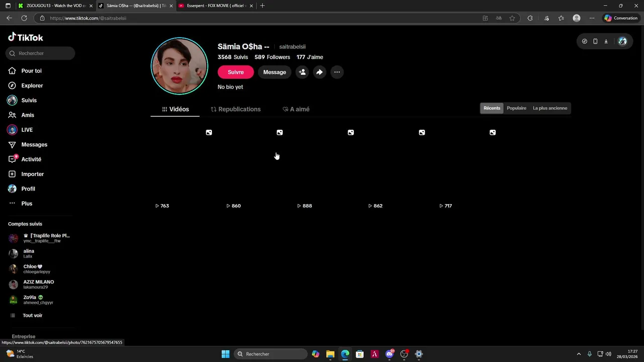
Task: Click the Entreprise footer link
Action: (x=24, y=336)
